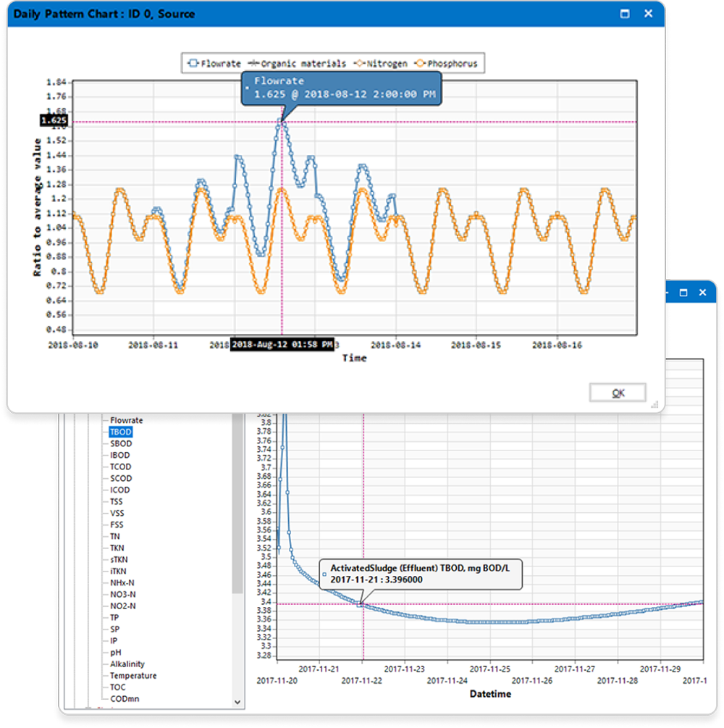Click the Phosphorus legend marker icon
Screen dimensions: 724x728
coord(420,64)
